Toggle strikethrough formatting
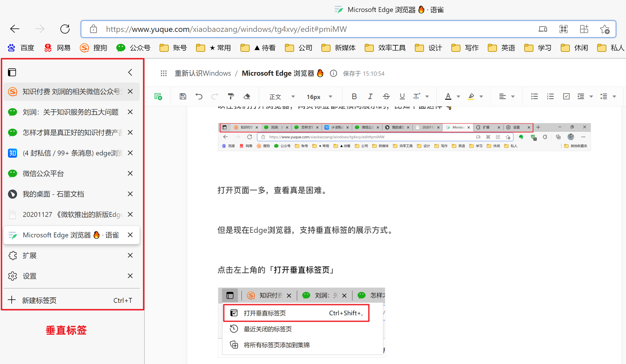 (386, 96)
